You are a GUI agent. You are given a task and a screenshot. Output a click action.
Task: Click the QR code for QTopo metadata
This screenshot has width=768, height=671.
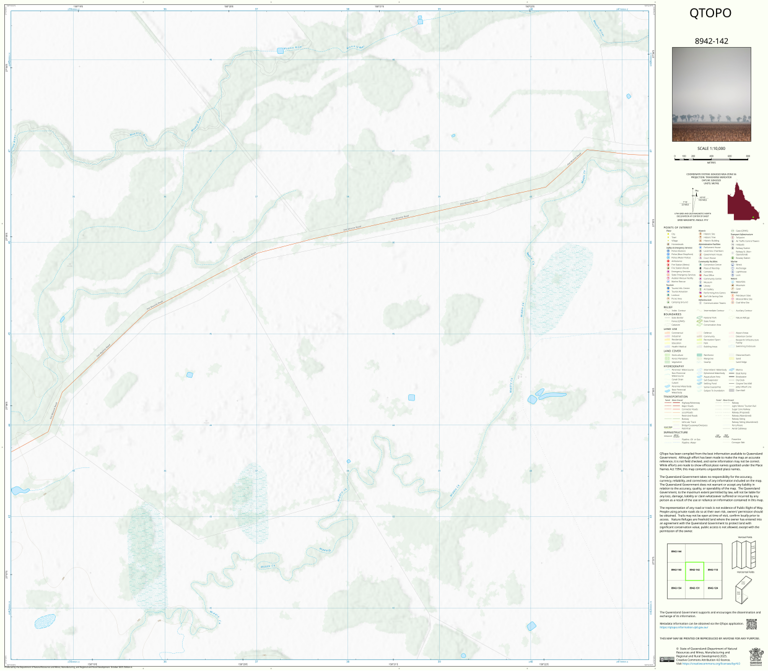[751, 624]
